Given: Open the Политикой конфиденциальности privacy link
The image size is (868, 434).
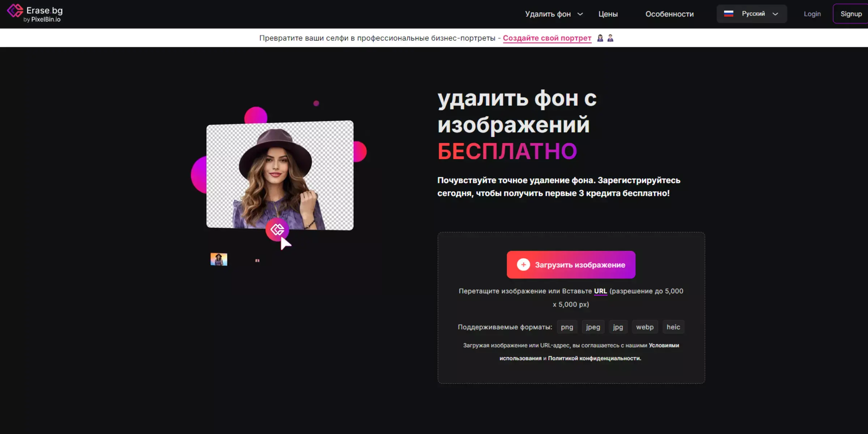Looking at the screenshot, I should point(594,358).
